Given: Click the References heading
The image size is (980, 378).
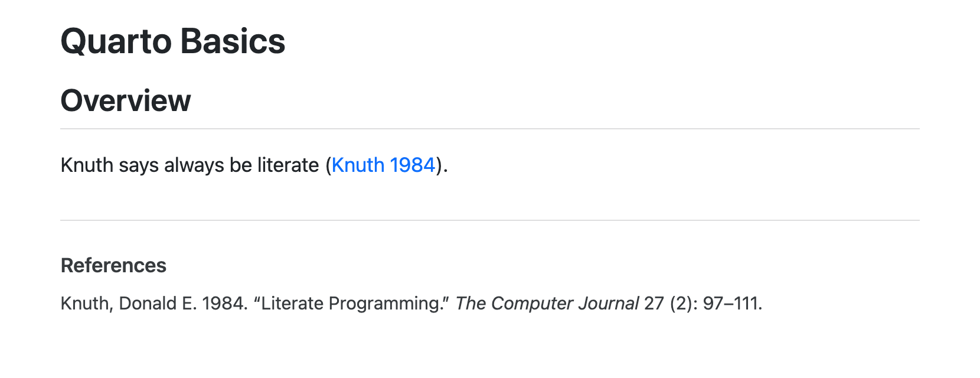Looking at the screenshot, I should click(113, 266).
